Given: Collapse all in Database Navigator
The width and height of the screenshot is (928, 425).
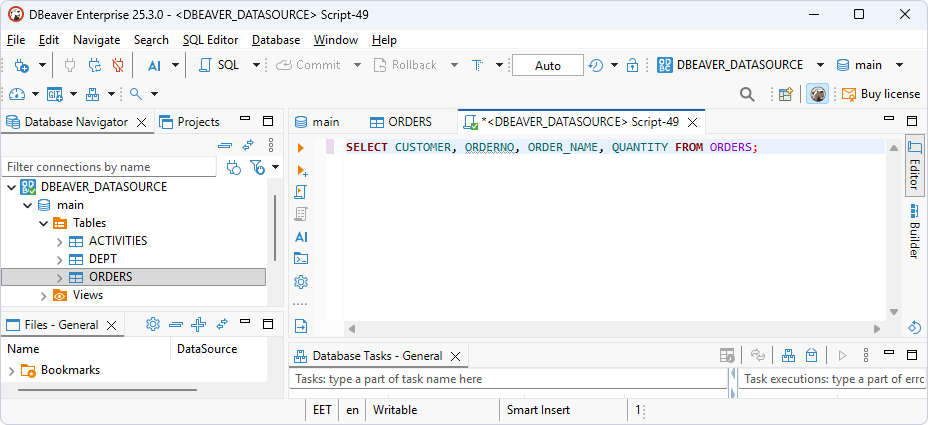Looking at the screenshot, I should [225, 144].
